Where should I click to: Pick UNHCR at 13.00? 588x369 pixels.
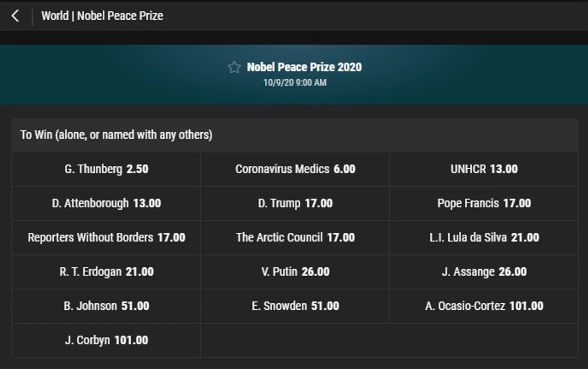(484, 169)
